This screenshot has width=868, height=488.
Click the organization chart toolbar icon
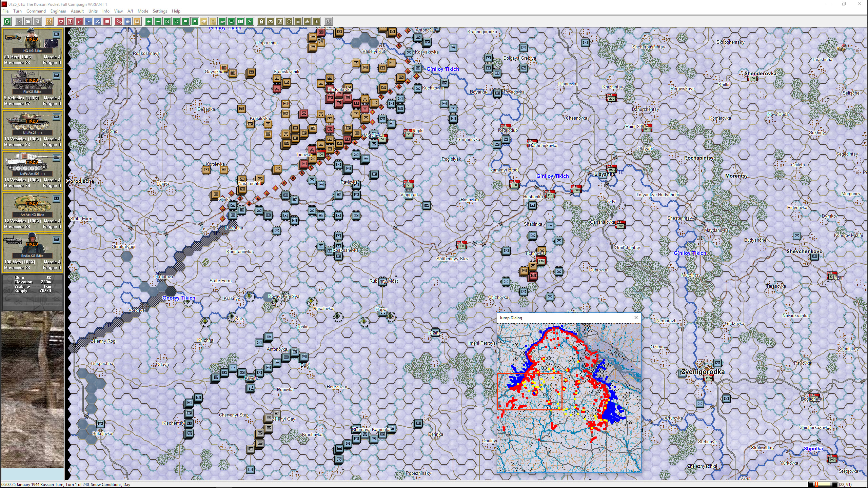[x=307, y=21]
